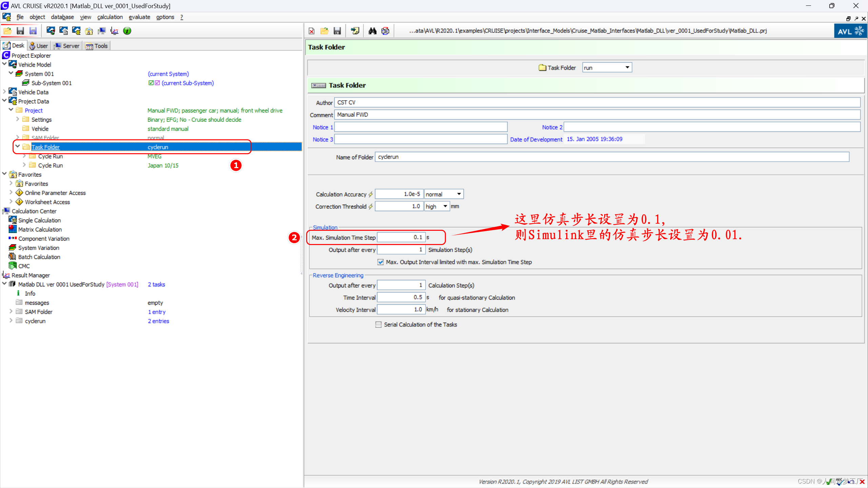
Task: Open Correction Threshold 'high' dropdown
Action: pyautogui.click(x=445, y=206)
